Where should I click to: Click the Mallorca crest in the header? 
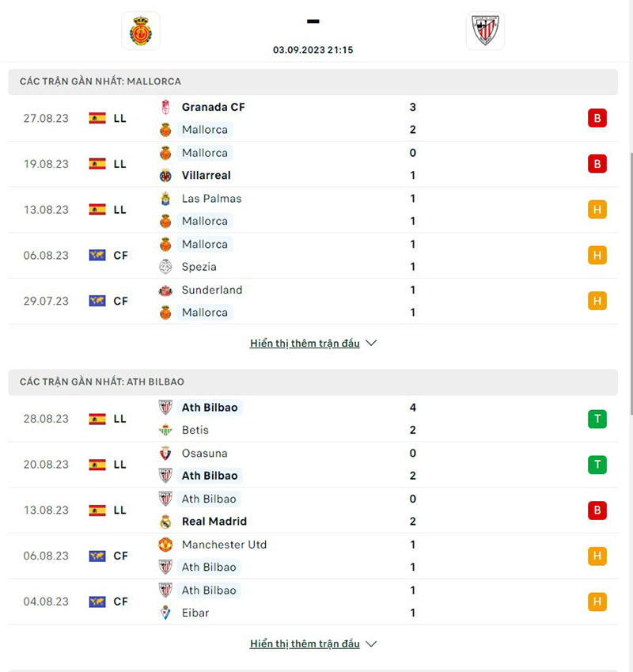tap(141, 31)
